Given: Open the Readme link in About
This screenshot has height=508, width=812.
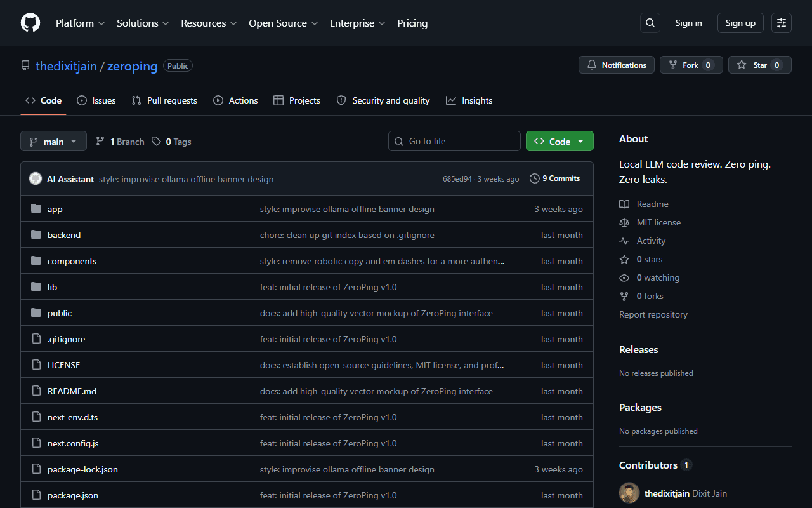Looking at the screenshot, I should click(644, 204).
